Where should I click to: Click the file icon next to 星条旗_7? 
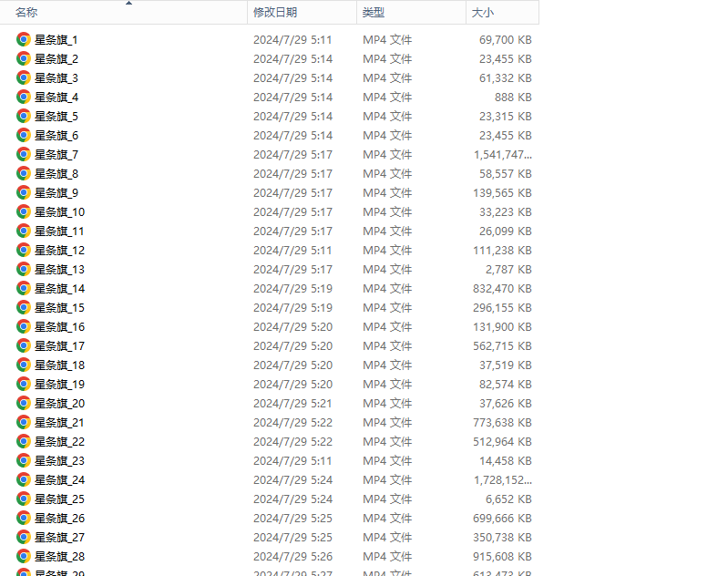click(x=24, y=155)
